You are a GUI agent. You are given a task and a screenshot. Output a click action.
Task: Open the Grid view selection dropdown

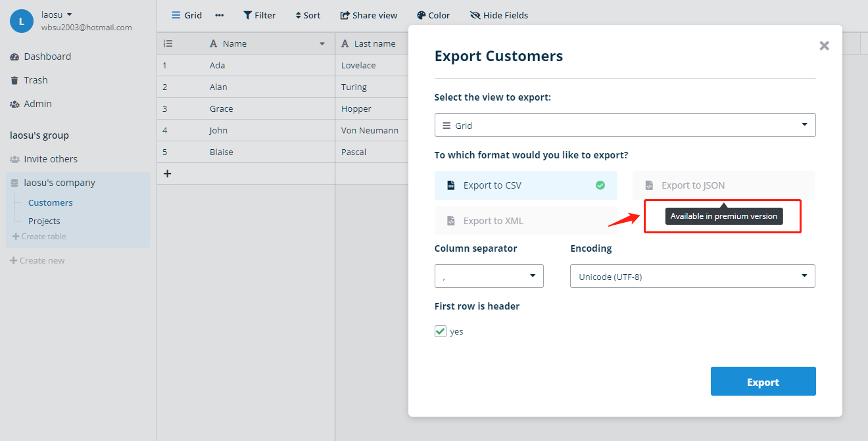pyautogui.click(x=625, y=125)
